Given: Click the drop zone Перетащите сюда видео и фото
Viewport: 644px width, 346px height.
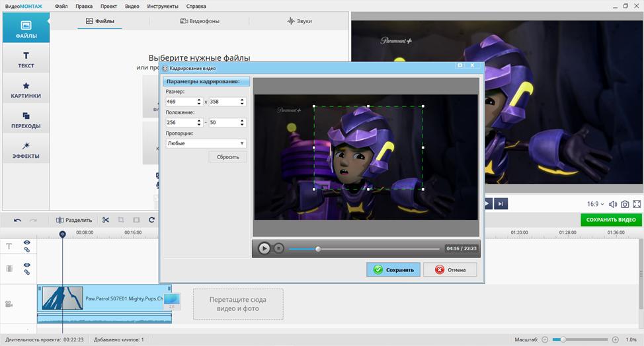Looking at the screenshot, I should click(238, 304).
